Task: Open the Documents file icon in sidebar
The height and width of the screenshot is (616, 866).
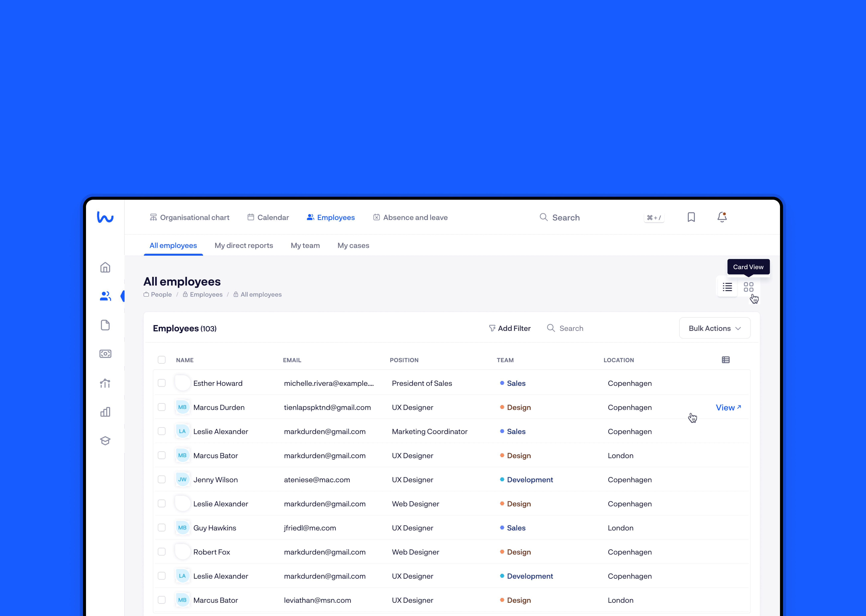Action: [x=105, y=325]
